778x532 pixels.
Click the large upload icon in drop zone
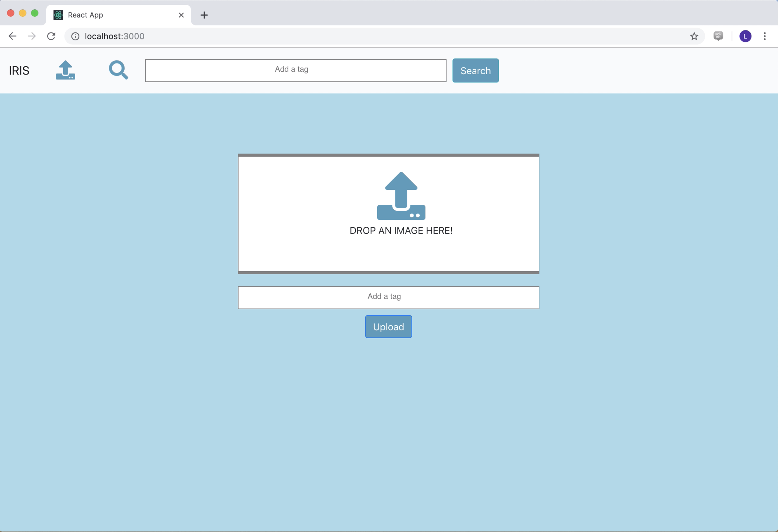pos(401,196)
